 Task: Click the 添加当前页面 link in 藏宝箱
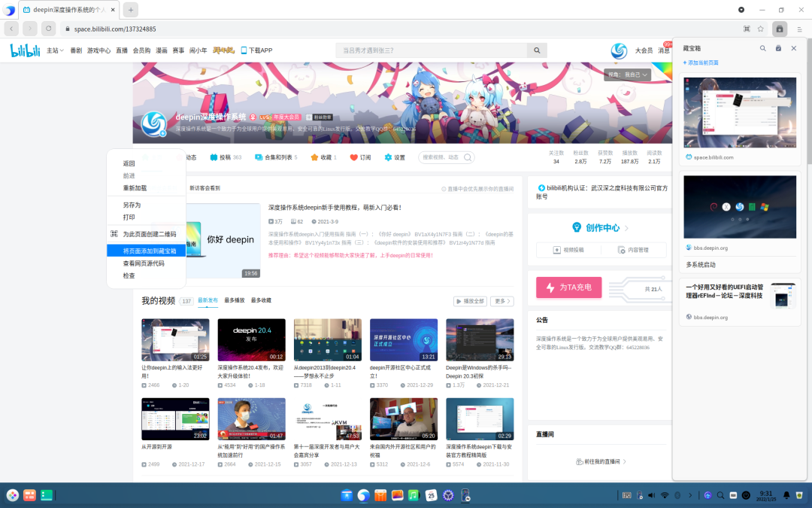pos(701,61)
